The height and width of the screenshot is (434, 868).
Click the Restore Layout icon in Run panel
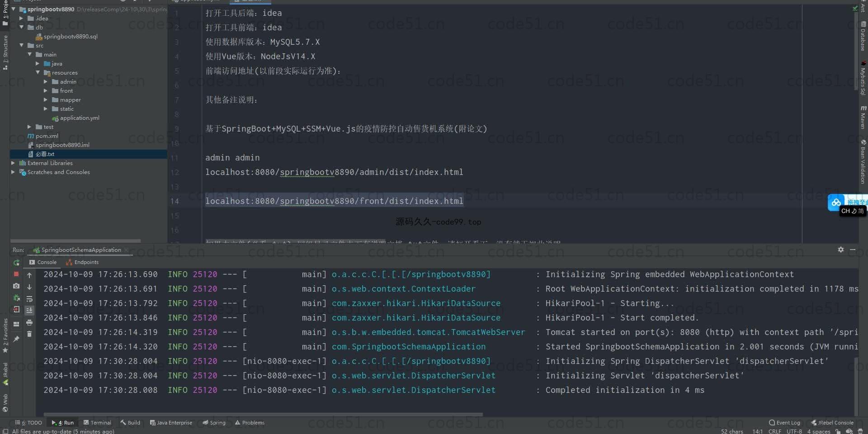point(16,324)
